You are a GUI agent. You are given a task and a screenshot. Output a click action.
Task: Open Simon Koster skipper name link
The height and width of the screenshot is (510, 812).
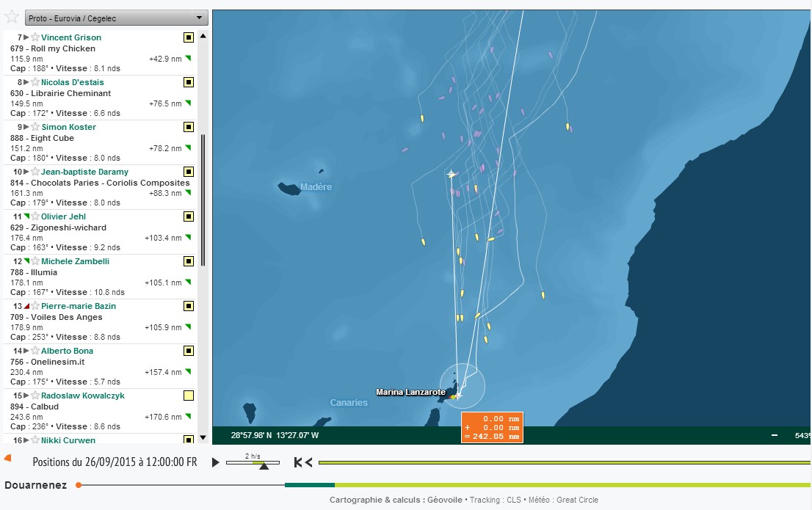69,127
